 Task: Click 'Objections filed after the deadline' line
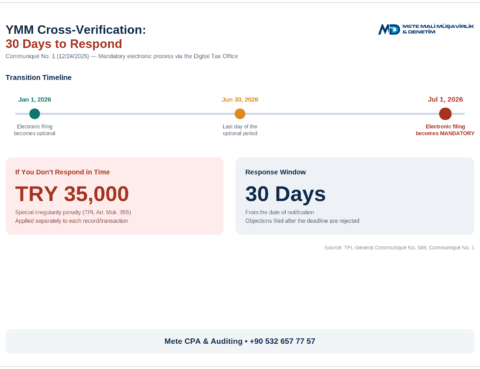coord(302,221)
